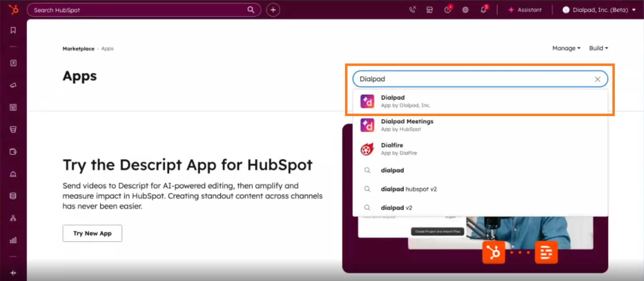Screen dimensions: 644x281
Task: Click the Apps page heading
Action: pyautogui.click(x=80, y=76)
